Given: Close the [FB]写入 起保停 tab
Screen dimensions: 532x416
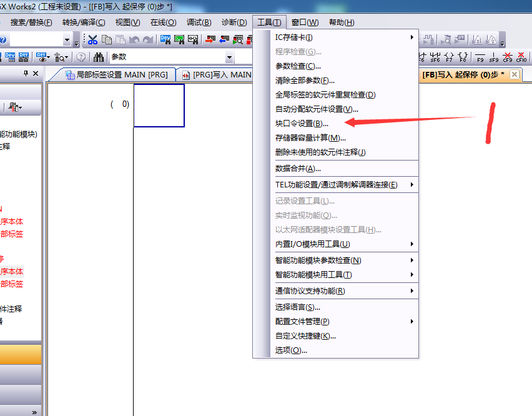Looking at the screenshot, I should [514, 74].
